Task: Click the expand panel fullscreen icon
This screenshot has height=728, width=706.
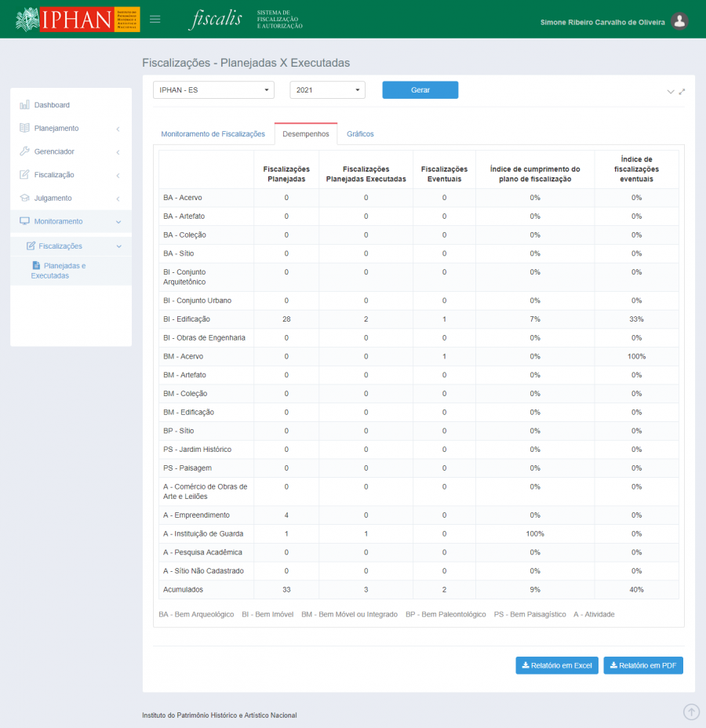Action: point(682,92)
